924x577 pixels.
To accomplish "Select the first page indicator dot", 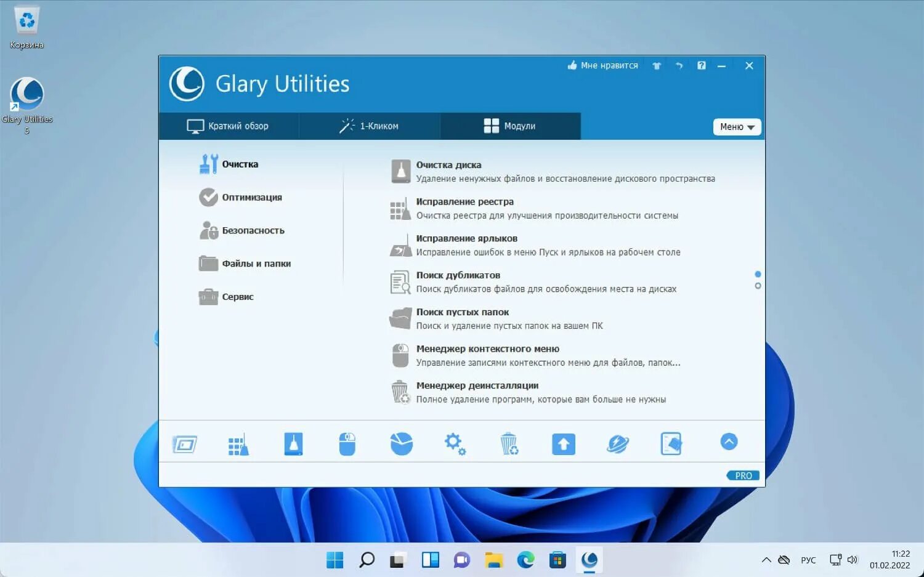I will [758, 274].
